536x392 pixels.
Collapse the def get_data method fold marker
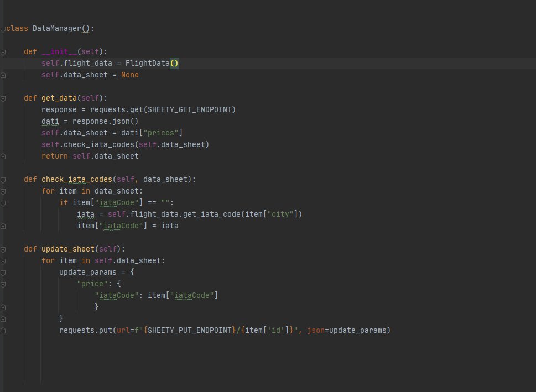pos(3,99)
